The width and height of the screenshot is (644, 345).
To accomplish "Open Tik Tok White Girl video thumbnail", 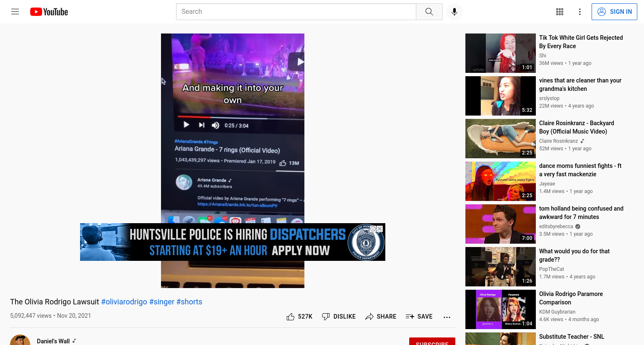I will (501, 53).
